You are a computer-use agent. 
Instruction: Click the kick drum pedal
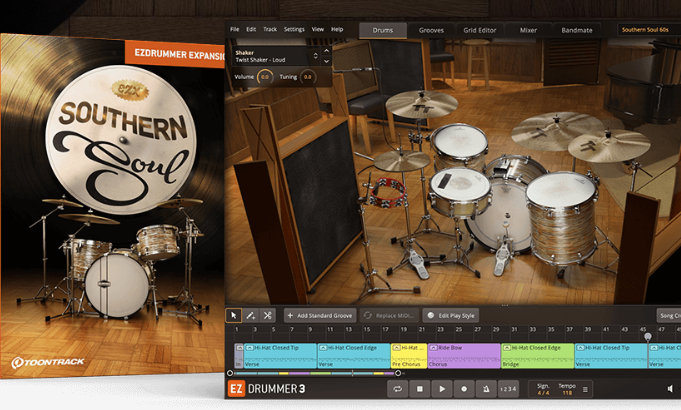tap(502, 260)
